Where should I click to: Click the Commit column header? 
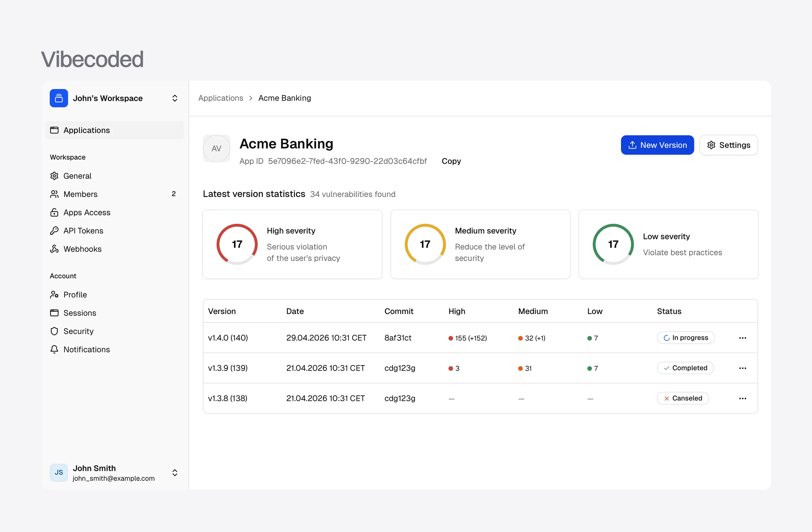tap(399, 311)
